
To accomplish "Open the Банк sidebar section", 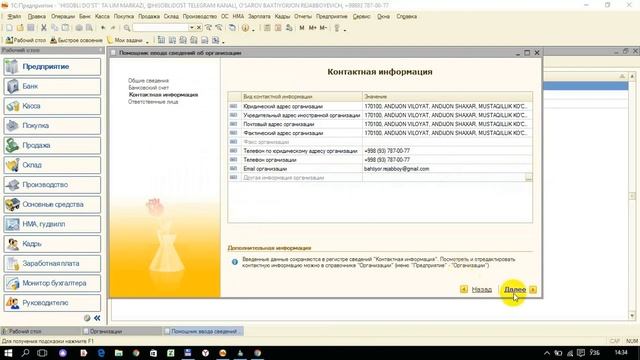I will click(52, 86).
